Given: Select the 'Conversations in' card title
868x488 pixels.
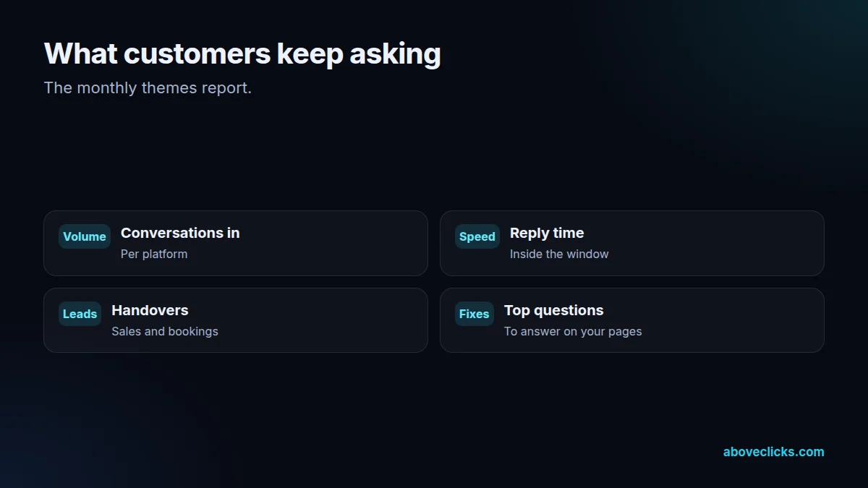Looking at the screenshot, I should (180, 233).
